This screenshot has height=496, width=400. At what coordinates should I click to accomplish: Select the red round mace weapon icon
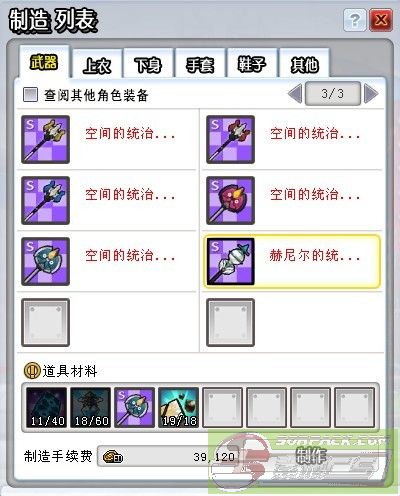(x=230, y=200)
